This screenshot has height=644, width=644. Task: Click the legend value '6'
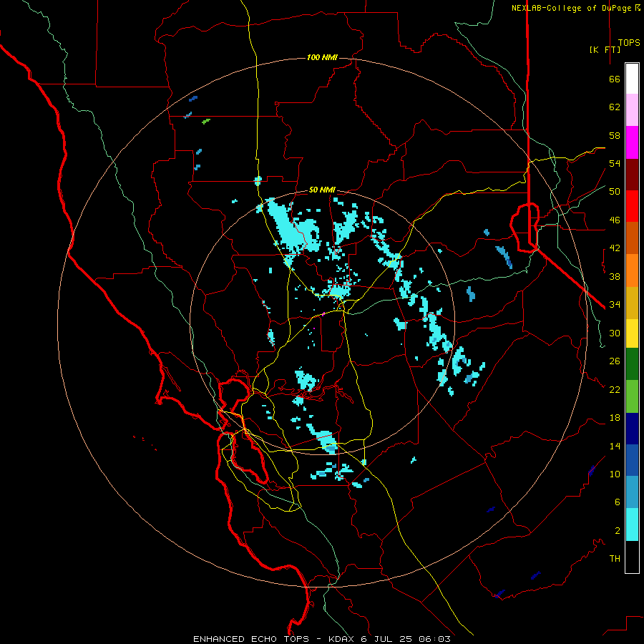[x=618, y=502]
